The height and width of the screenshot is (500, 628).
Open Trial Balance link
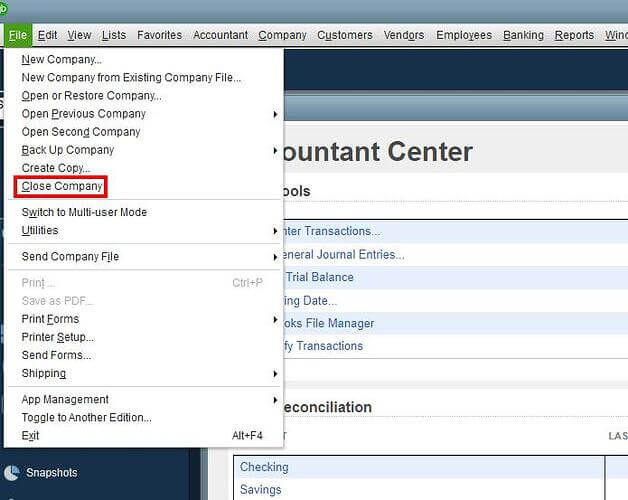click(x=320, y=277)
